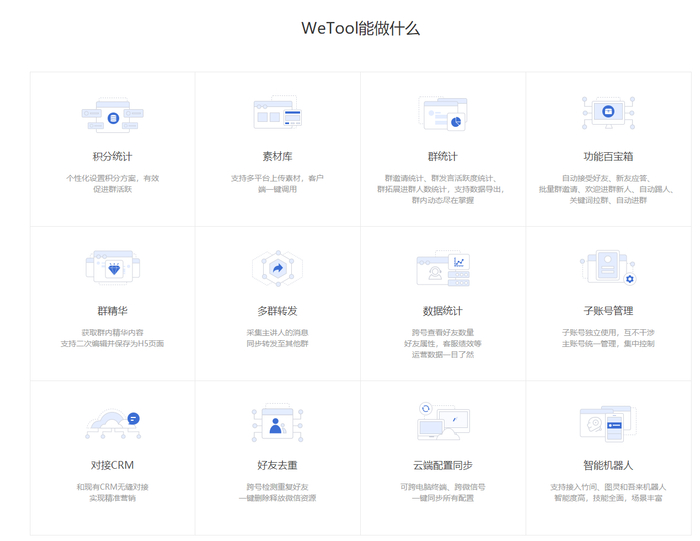Click the 群统计 description text
Screen dimensions: 700x541
point(441,189)
